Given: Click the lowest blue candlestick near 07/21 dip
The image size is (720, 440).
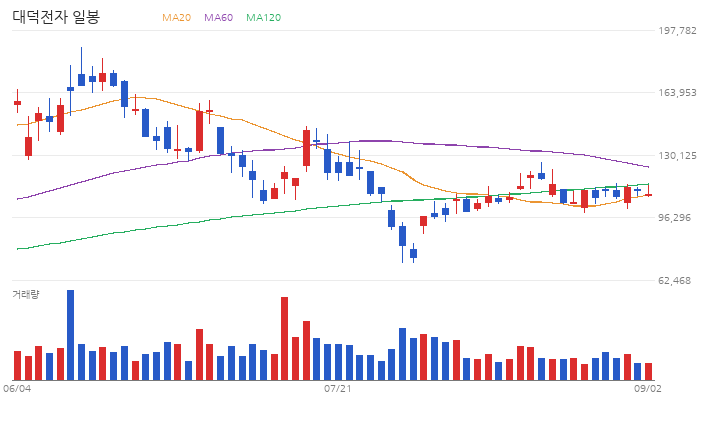Looking at the screenshot, I should click(413, 253).
